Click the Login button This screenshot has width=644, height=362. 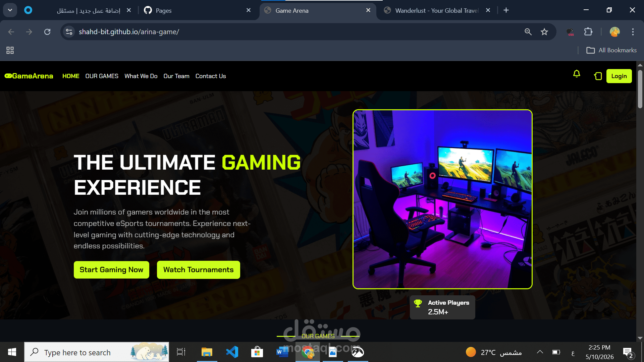click(619, 76)
